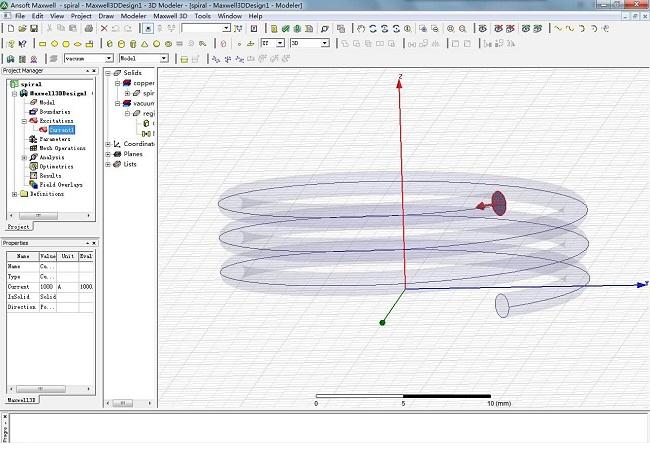This screenshot has width=650, height=460.
Task: Select the Draw box solid tool
Action: click(109, 44)
